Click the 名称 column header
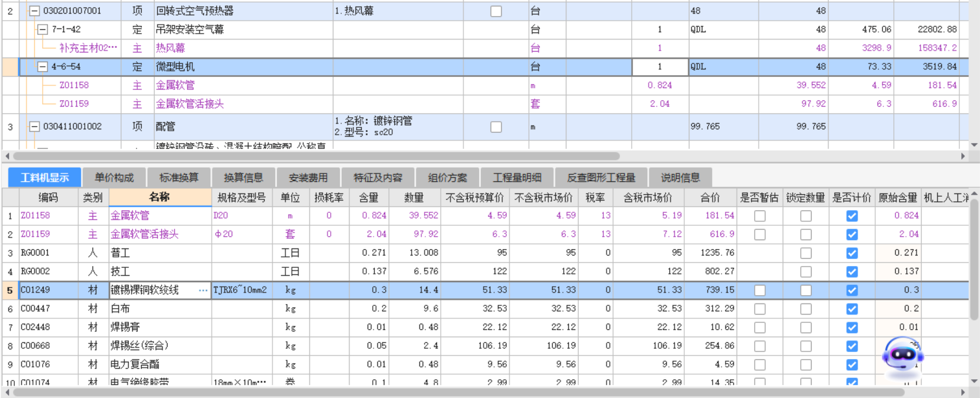This screenshot has width=980, height=398. tap(160, 197)
